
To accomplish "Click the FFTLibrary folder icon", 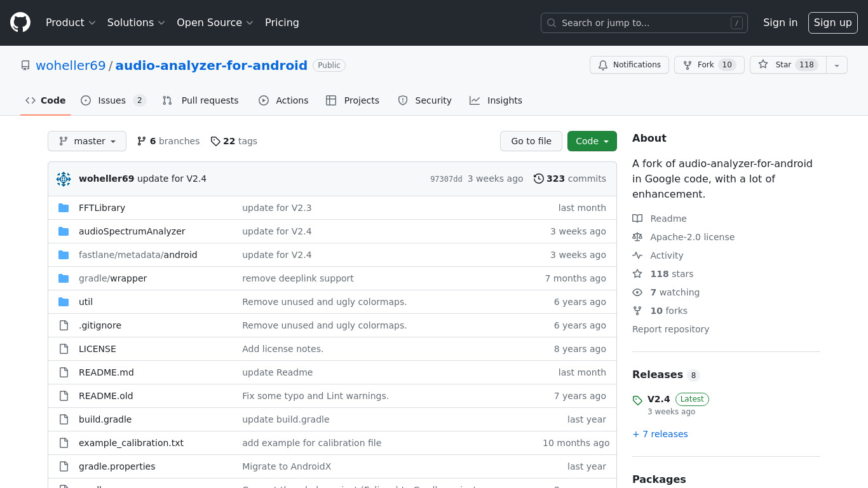I will (x=64, y=208).
